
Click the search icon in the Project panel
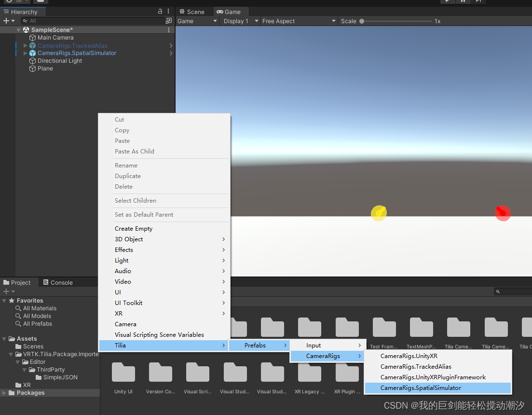497,291
